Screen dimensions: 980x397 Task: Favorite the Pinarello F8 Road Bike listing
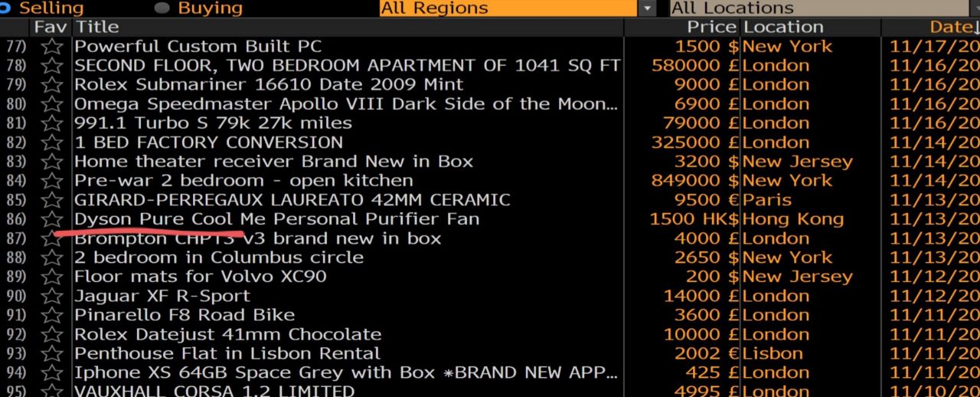[51, 315]
